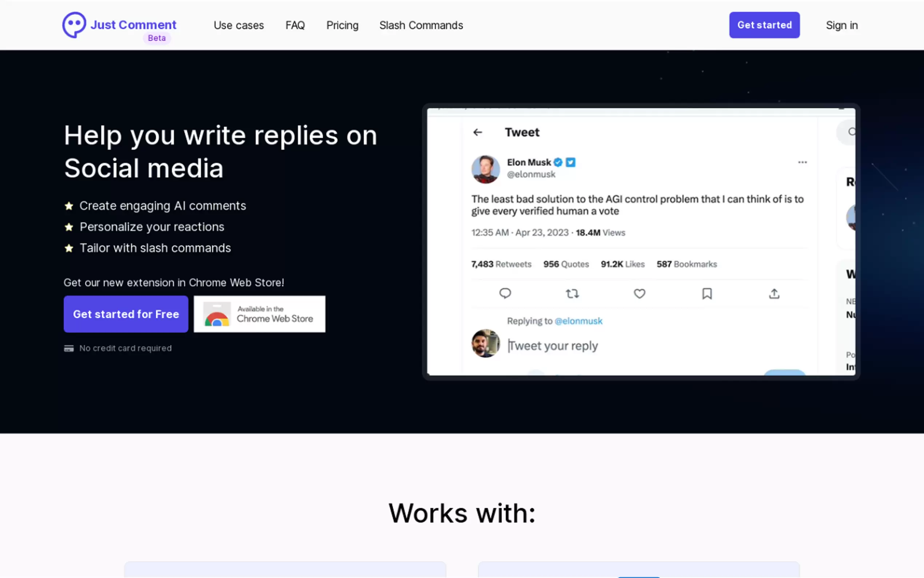Screen dimensions: 924x578
Task: Click Get started for Free button
Action: pyautogui.click(x=126, y=314)
